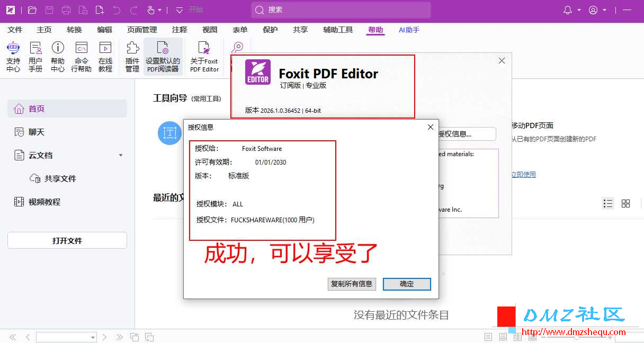
Task: Open the page number combo box
Action: tap(66, 337)
